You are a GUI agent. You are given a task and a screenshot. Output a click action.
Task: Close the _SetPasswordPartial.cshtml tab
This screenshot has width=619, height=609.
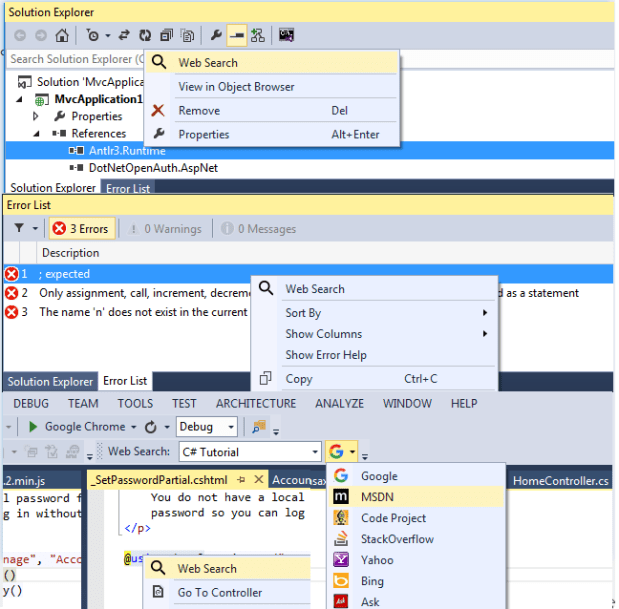(x=259, y=480)
